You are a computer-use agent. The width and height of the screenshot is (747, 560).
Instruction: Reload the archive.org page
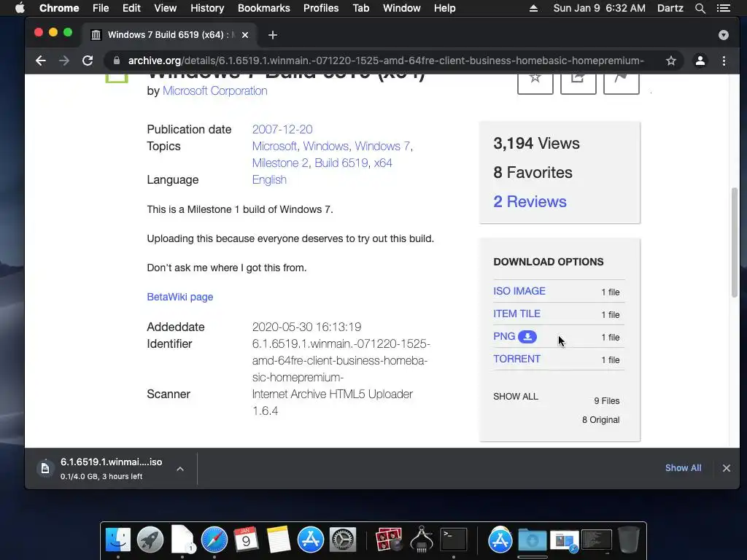(x=88, y=61)
